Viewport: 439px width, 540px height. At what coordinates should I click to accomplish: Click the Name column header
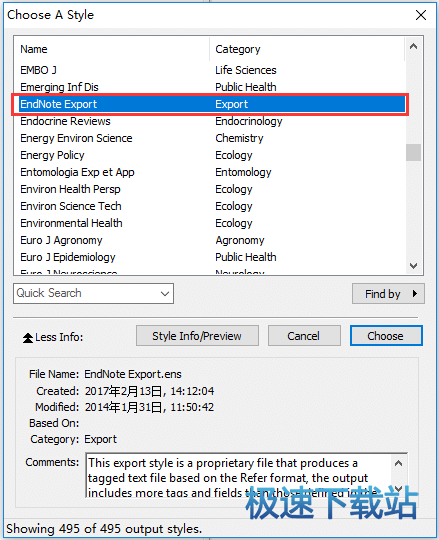(112, 49)
